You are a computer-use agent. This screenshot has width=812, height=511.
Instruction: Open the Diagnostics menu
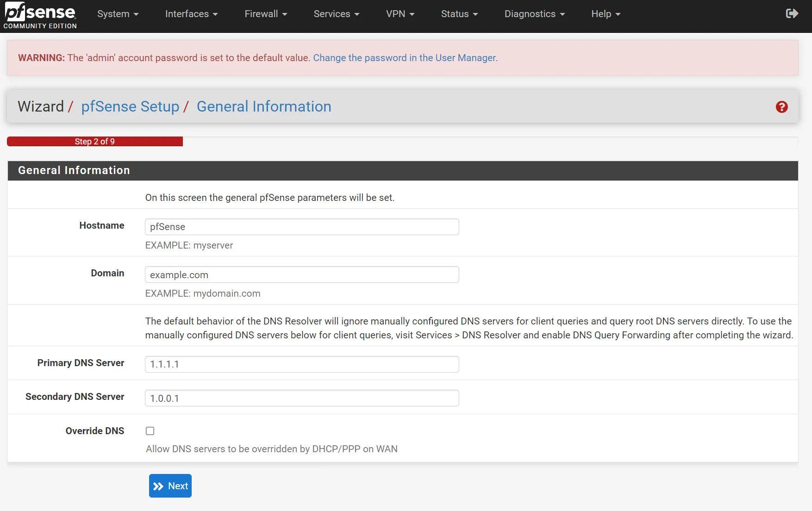click(x=534, y=14)
